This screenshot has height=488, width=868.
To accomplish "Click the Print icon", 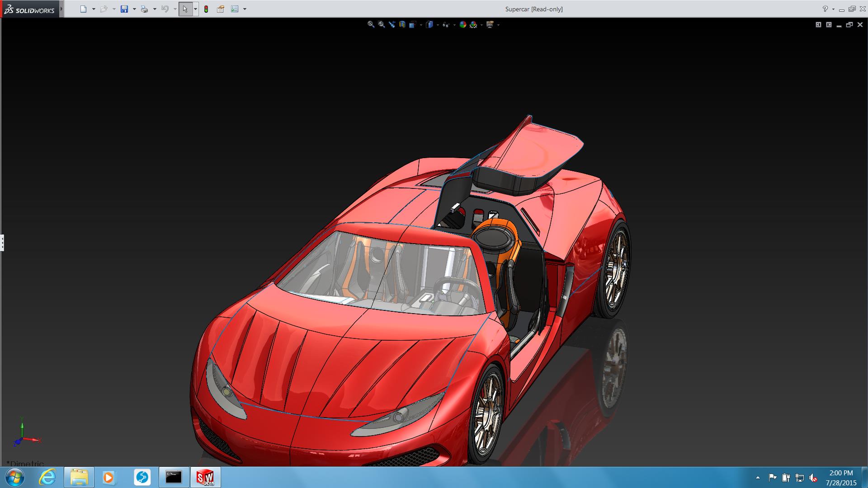I will point(145,9).
